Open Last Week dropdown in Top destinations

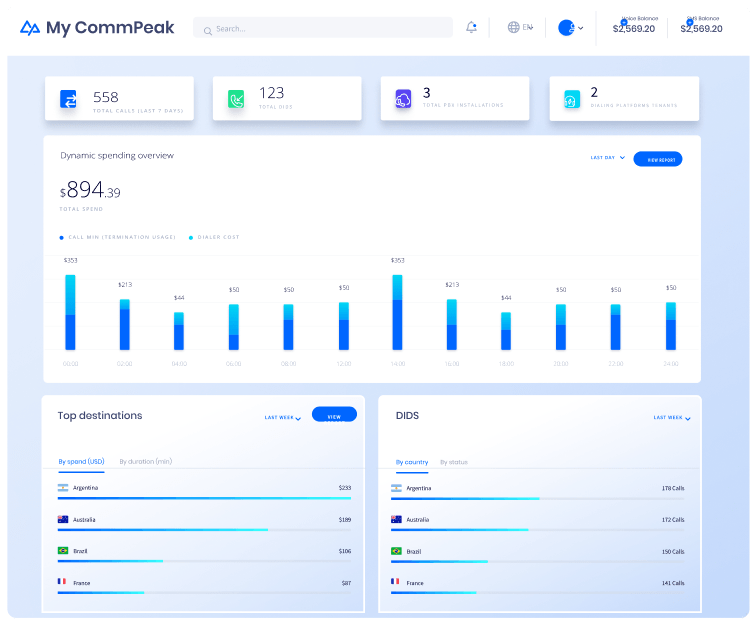pos(283,418)
